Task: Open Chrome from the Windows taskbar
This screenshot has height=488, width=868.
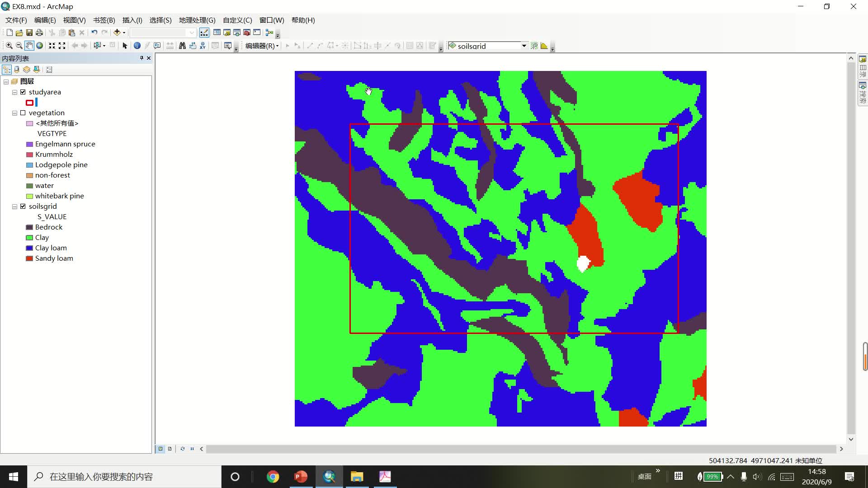Action: click(273, 477)
